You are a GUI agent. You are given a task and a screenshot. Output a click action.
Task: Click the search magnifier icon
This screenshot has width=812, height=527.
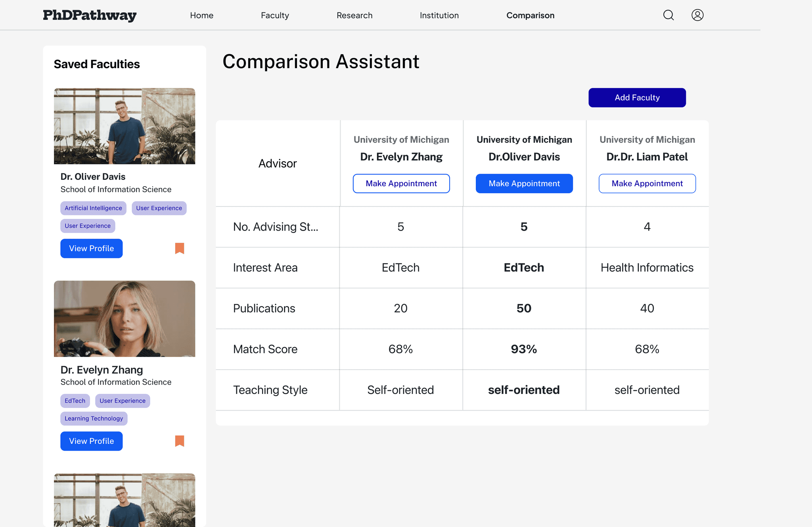click(668, 15)
